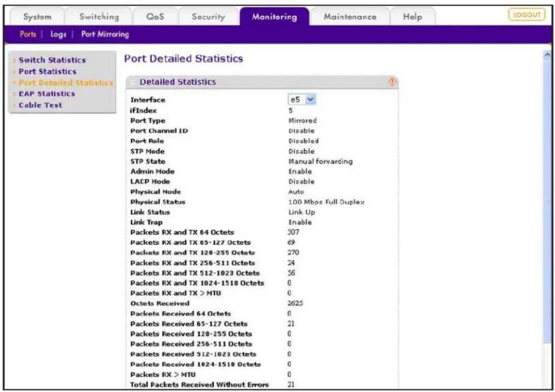Open the Logs submenu link
Screen dimensions: 555x392
tap(58, 34)
